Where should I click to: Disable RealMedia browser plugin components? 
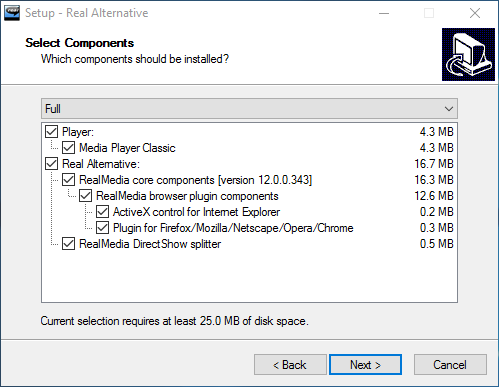pyautogui.click(x=85, y=196)
